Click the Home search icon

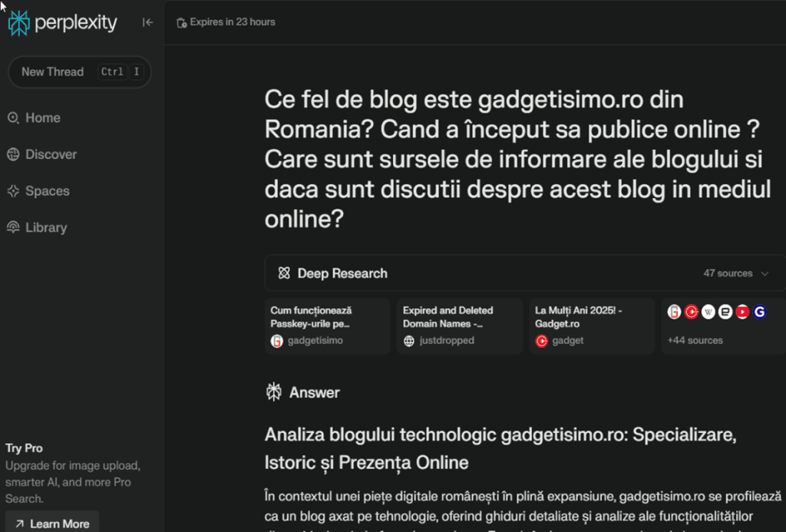pyautogui.click(x=13, y=117)
